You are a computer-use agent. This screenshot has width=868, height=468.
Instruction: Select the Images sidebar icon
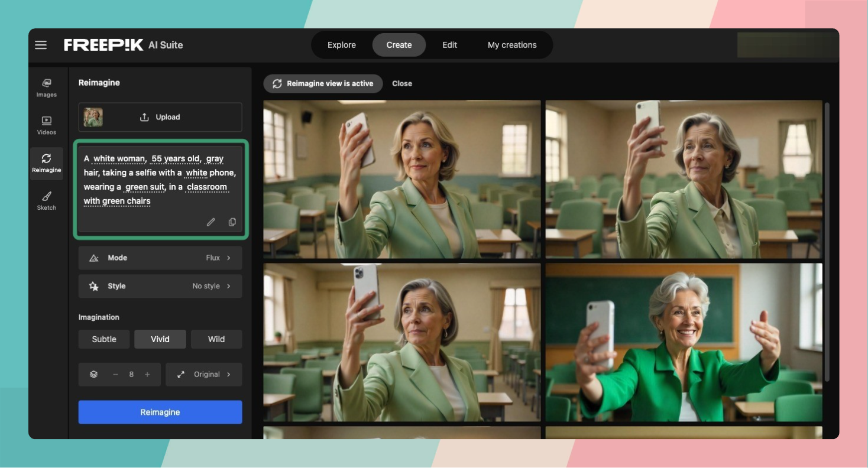click(x=47, y=87)
